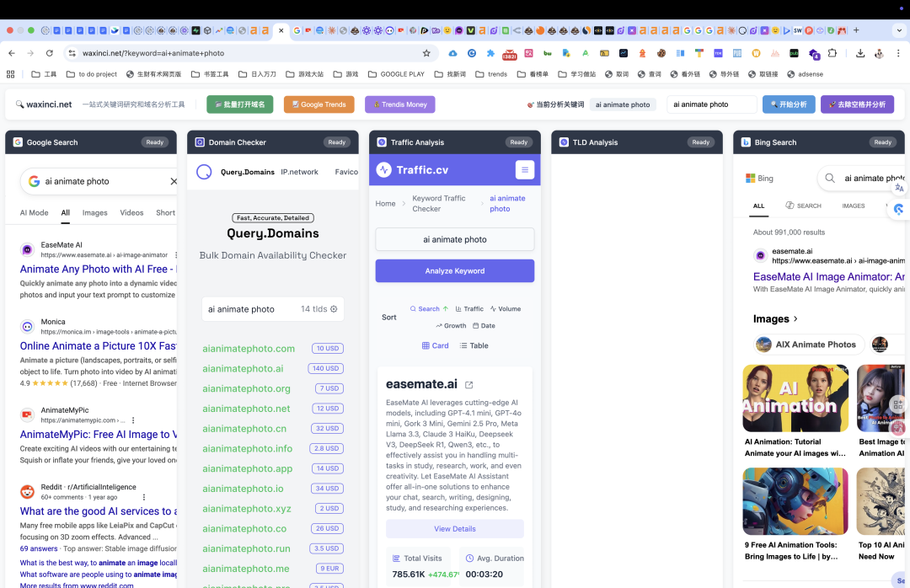This screenshot has height=588, width=910.
Task: Click the 开始分析 button
Action: coord(789,104)
